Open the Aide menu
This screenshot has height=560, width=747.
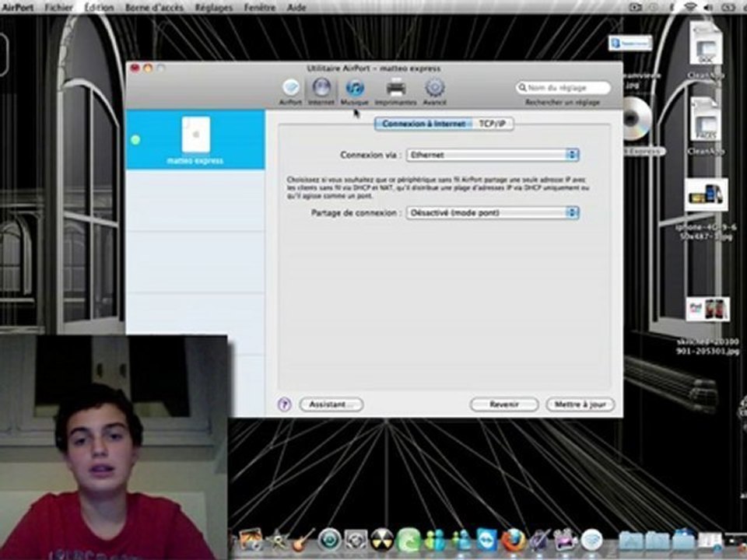click(296, 7)
